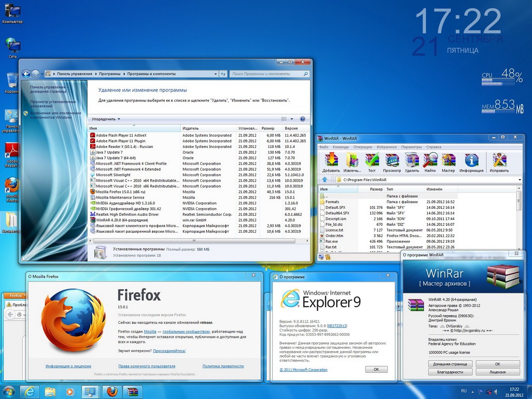Click the programs list horizontal scrollbar
The height and width of the screenshot is (399, 532).
(x=194, y=241)
